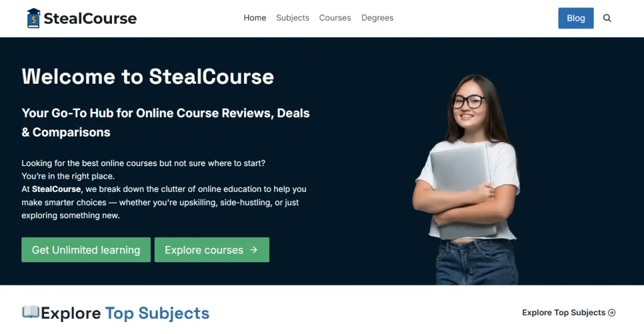This screenshot has width=644, height=334.
Task: Click the Welcome to StealCourse heading
Action: 148,76
